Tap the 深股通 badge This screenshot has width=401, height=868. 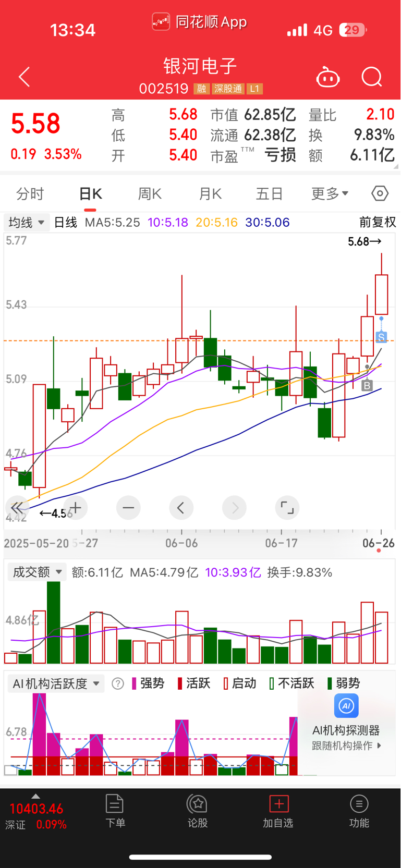tap(228, 89)
